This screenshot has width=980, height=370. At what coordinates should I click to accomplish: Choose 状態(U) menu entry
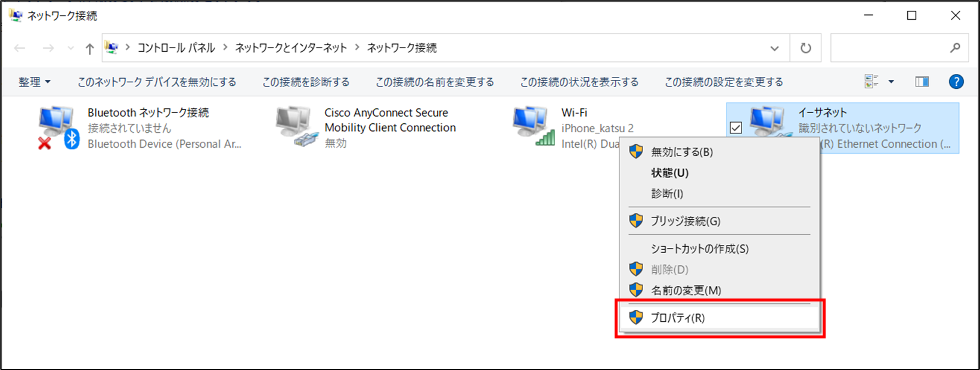point(720,173)
